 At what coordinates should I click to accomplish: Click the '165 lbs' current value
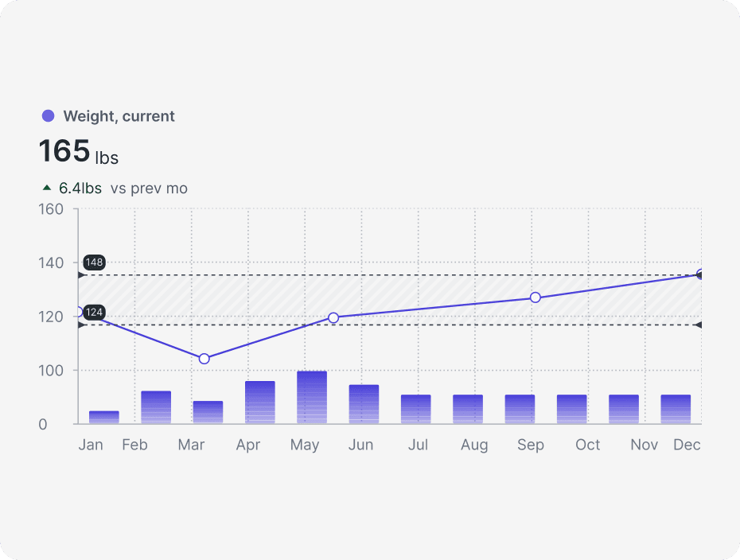tap(78, 152)
